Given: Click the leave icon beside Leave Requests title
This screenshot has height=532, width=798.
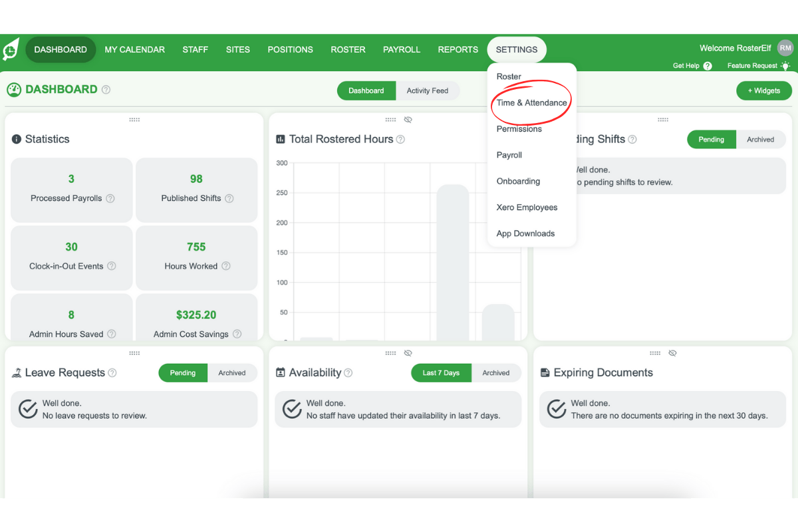Looking at the screenshot, I should coord(16,372).
